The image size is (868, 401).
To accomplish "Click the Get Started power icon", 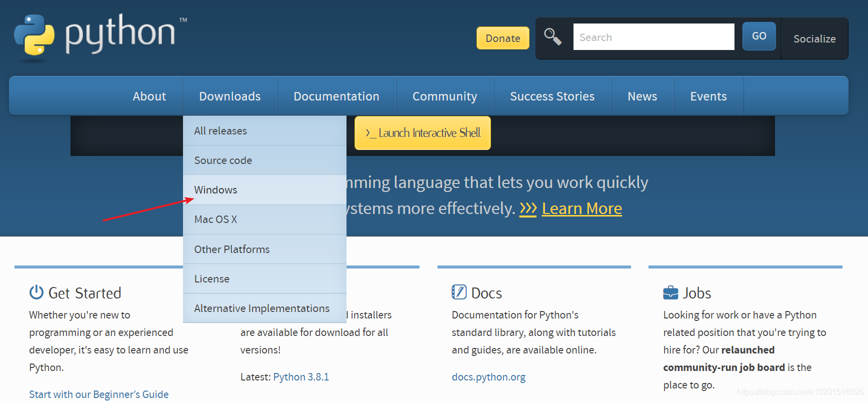I will point(36,292).
